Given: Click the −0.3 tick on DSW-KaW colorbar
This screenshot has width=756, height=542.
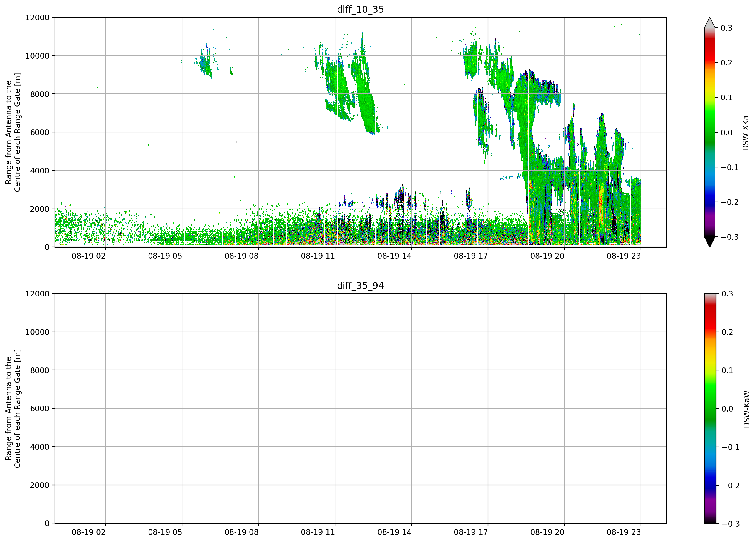Looking at the screenshot, I should point(730,524).
